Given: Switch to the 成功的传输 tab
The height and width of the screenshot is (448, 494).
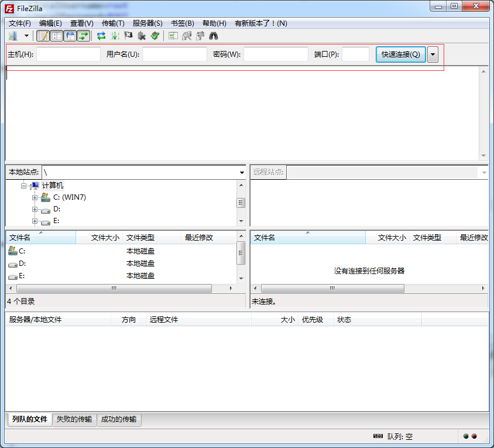Looking at the screenshot, I should tap(119, 419).
